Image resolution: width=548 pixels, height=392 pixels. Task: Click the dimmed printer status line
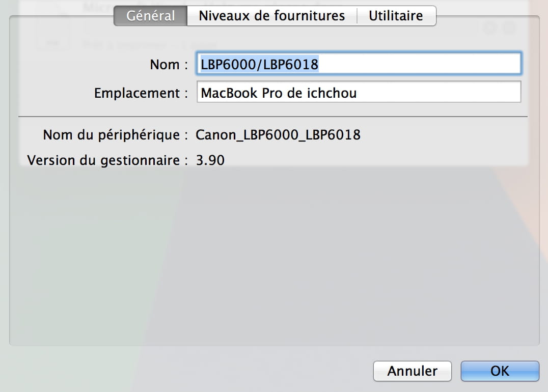[148, 45]
